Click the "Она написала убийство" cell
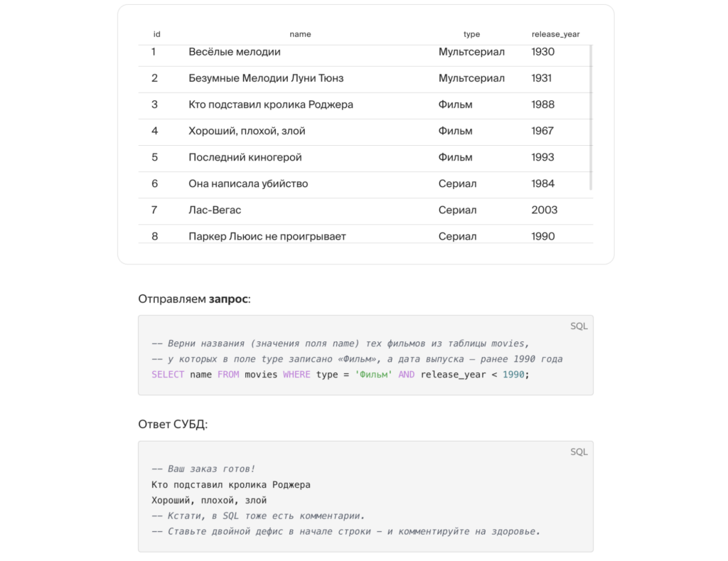 point(248,183)
